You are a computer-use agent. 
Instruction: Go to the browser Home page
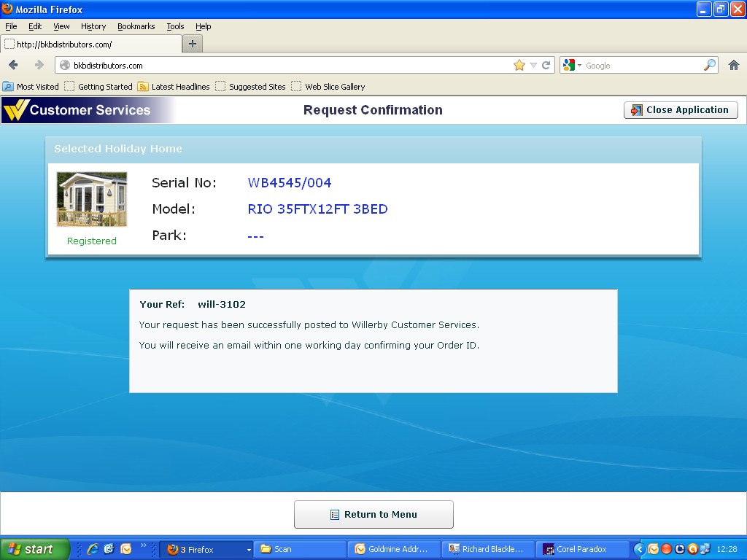(734, 65)
